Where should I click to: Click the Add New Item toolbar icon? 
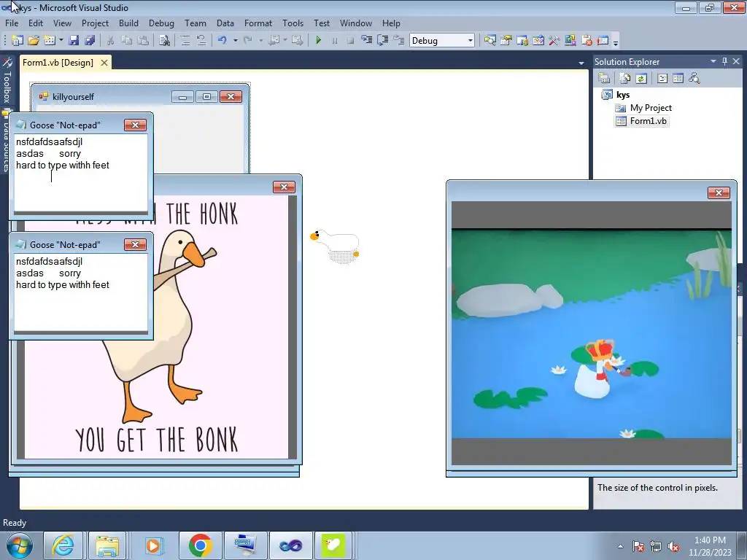tap(49, 41)
